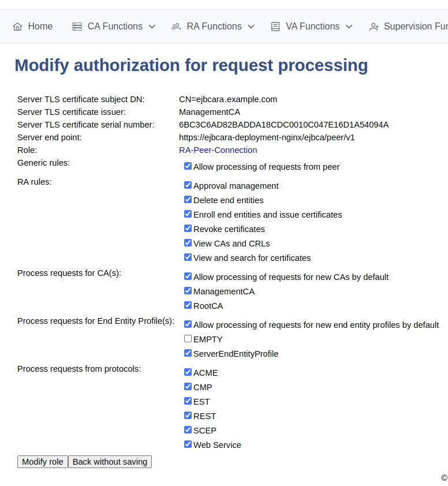Screen dimensions: 448x486
Task: Expand the VA Functions dropdown chevron
Action: coord(349,27)
